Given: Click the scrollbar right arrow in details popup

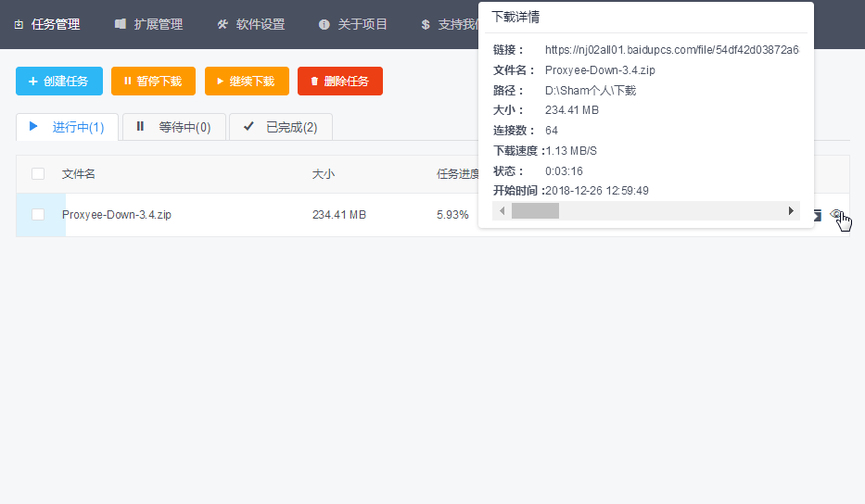Looking at the screenshot, I should [x=791, y=211].
